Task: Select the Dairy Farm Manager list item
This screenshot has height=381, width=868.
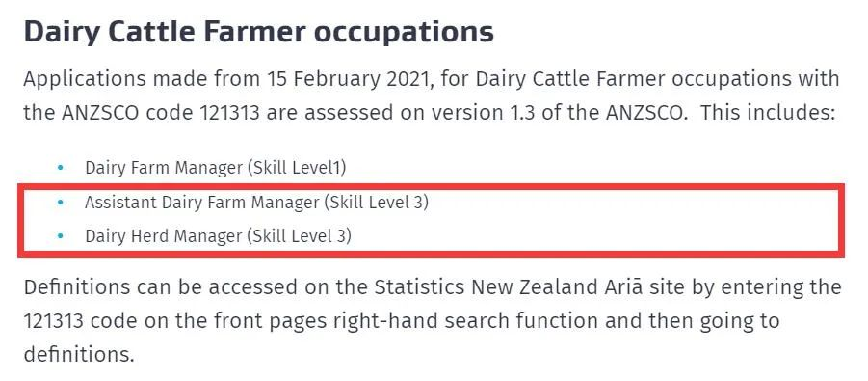Action: 216,168
